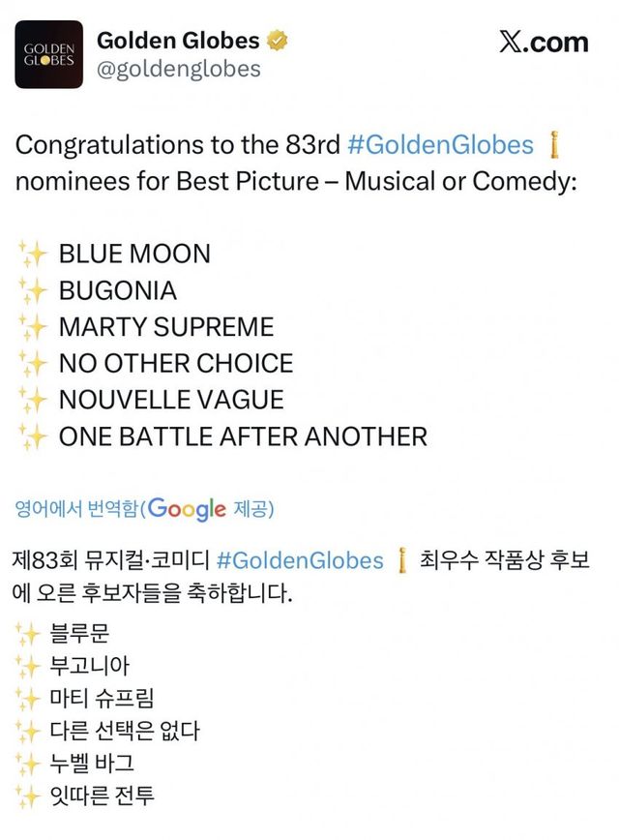The height and width of the screenshot is (840, 619).
Task: Click the X.com logo
Action: click(544, 42)
